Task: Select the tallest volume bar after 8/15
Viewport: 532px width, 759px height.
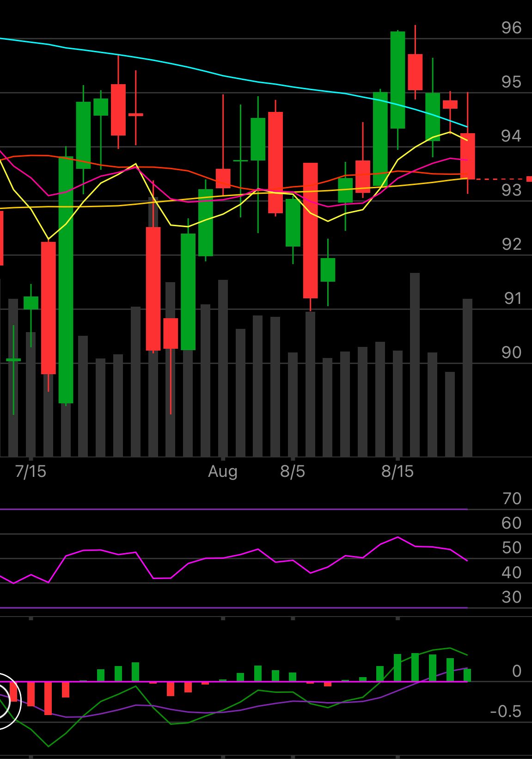Action: (x=415, y=365)
